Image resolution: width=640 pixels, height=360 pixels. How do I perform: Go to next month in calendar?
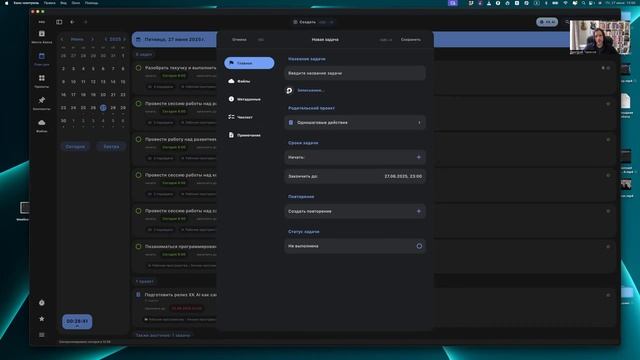(x=92, y=40)
